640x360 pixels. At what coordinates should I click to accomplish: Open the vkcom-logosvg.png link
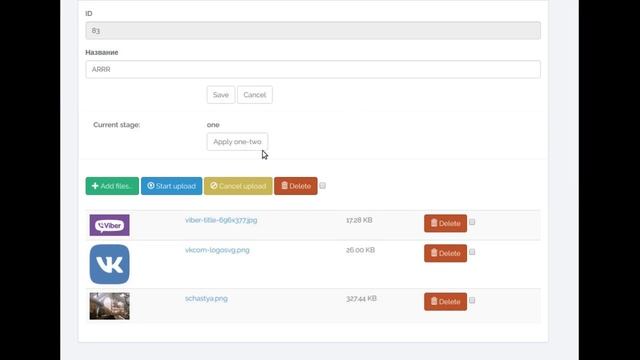tap(217, 250)
